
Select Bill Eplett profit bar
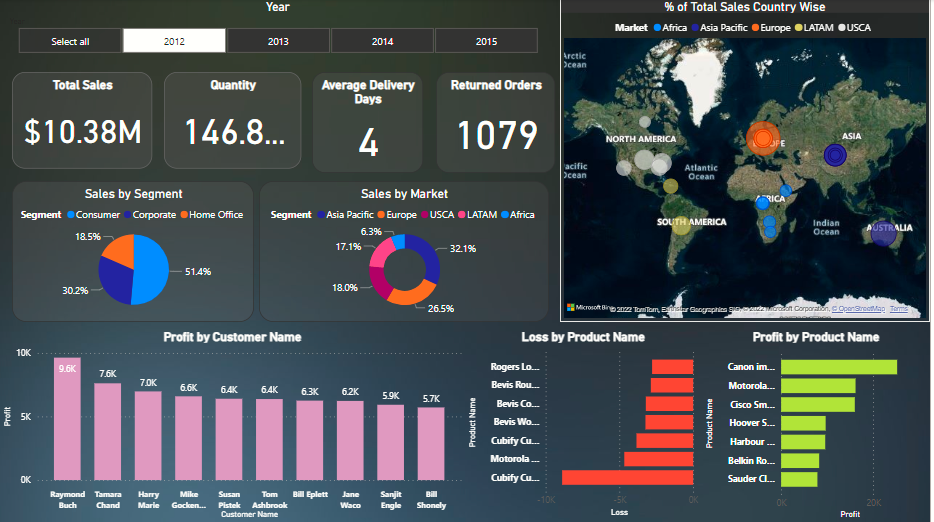[x=310, y=440]
